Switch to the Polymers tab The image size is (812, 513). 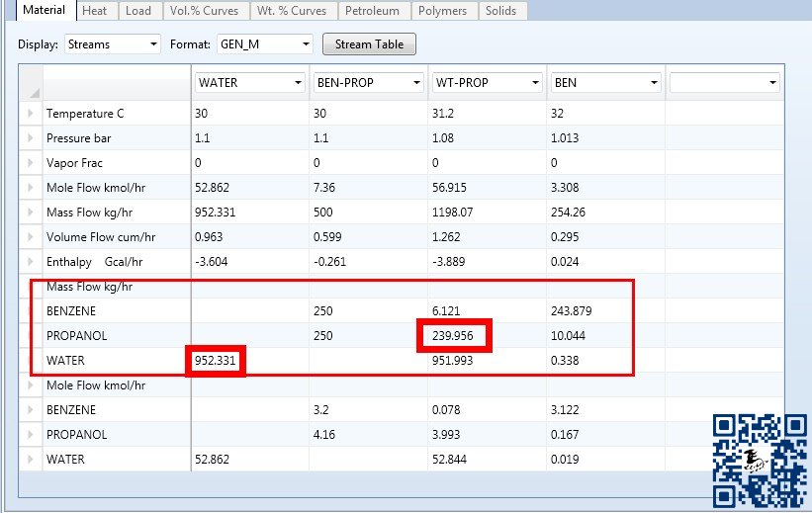(x=443, y=11)
